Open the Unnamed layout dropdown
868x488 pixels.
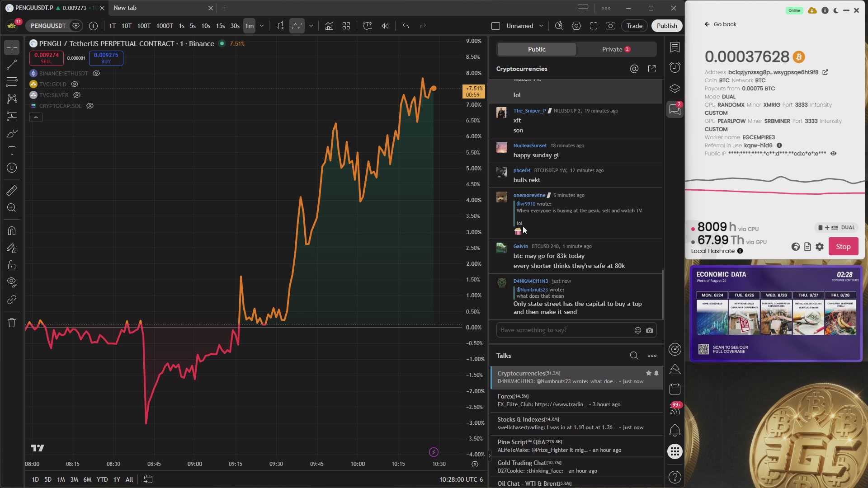coord(541,26)
